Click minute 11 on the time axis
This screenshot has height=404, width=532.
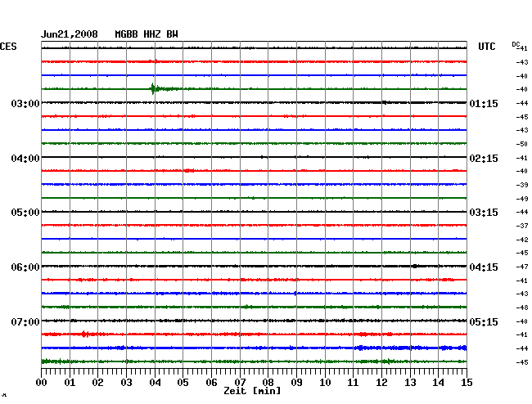click(353, 383)
